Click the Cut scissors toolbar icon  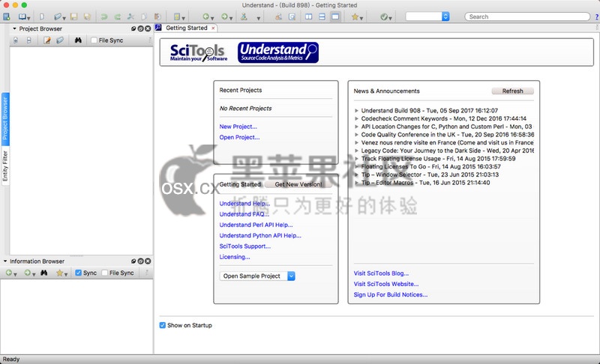click(130, 16)
